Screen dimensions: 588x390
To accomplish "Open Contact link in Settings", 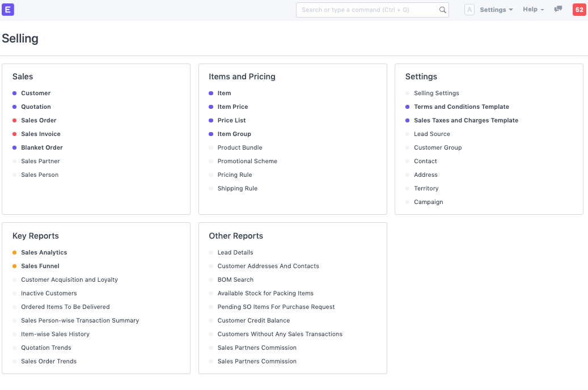I will [425, 161].
